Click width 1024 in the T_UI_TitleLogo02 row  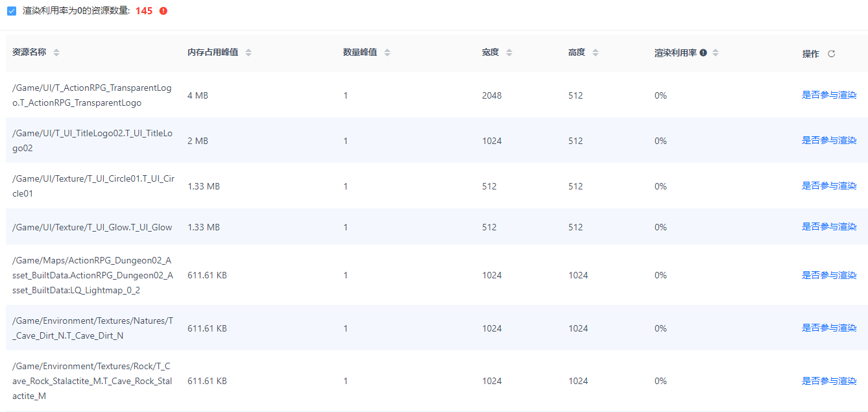(492, 141)
